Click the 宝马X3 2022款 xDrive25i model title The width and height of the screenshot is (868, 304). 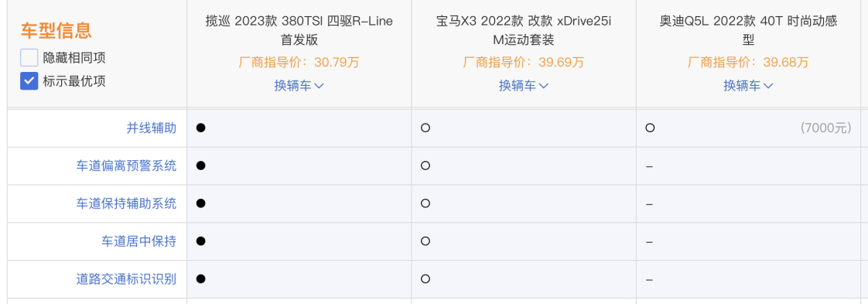(524, 30)
